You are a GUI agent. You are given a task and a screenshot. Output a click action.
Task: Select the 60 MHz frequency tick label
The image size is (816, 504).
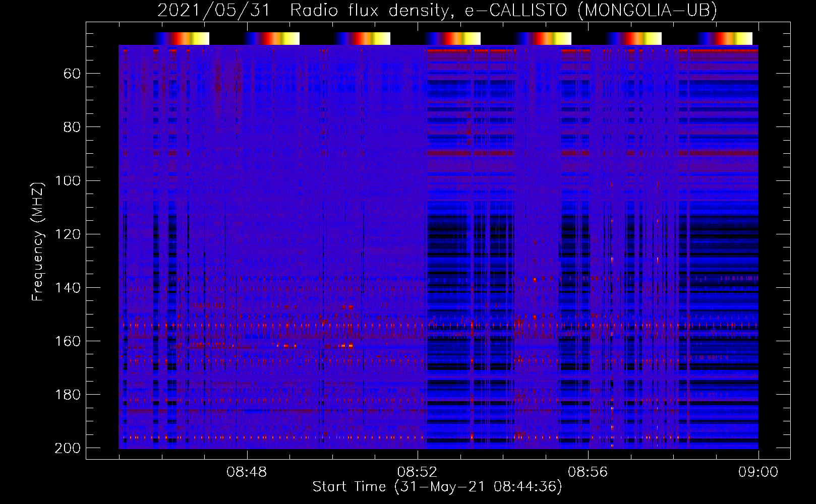pos(72,74)
